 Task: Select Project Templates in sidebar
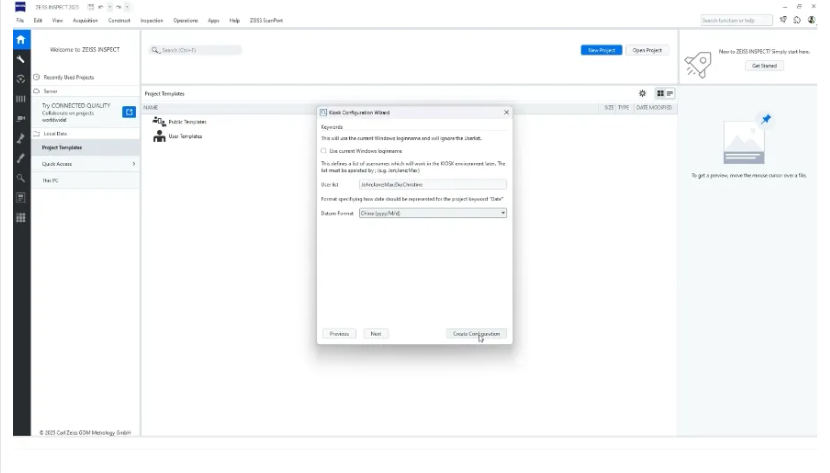(85, 148)
